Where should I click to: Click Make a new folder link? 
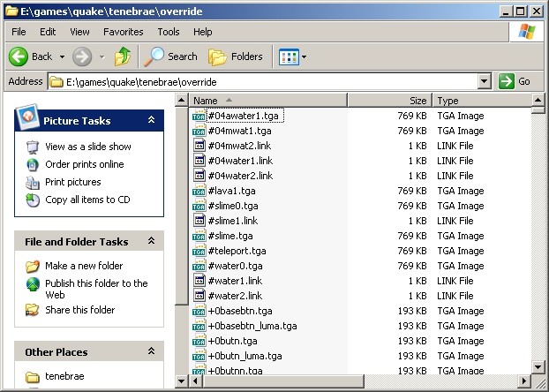(84, 266)
